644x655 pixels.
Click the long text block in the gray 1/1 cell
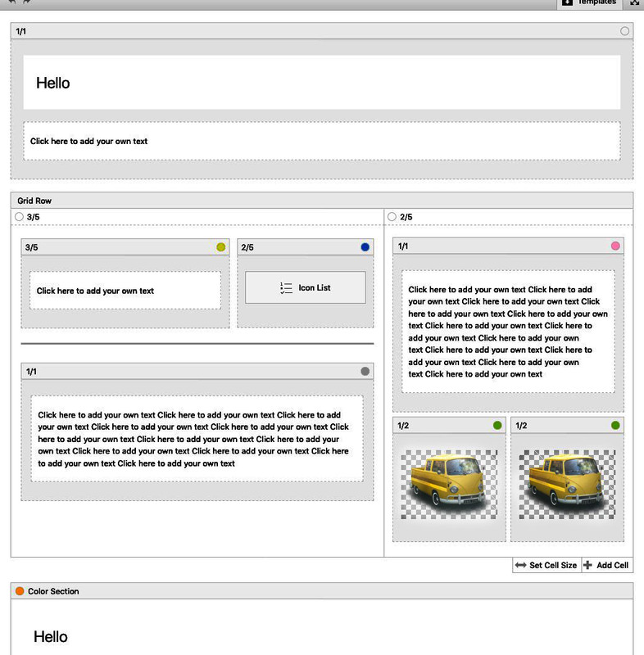pos(197,439)
